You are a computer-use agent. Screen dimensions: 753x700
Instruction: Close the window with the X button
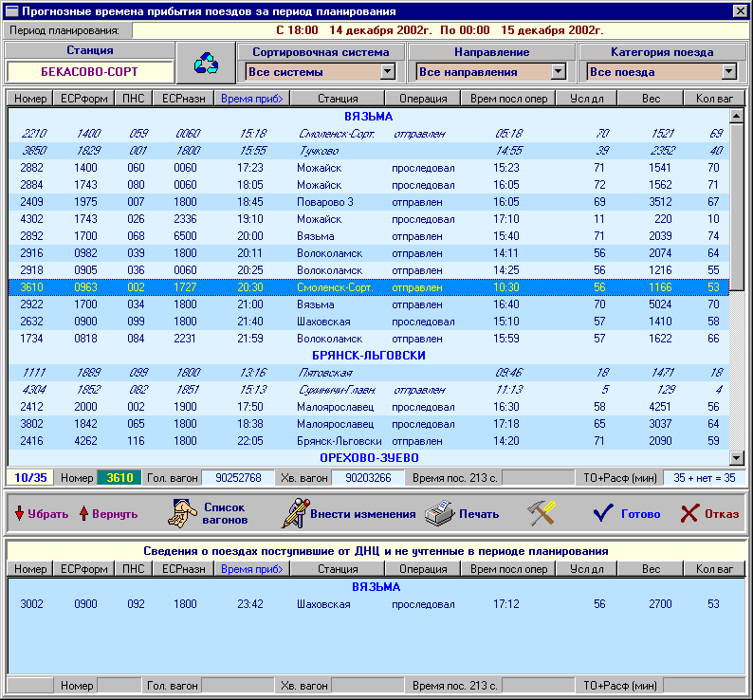click(740, 11)
